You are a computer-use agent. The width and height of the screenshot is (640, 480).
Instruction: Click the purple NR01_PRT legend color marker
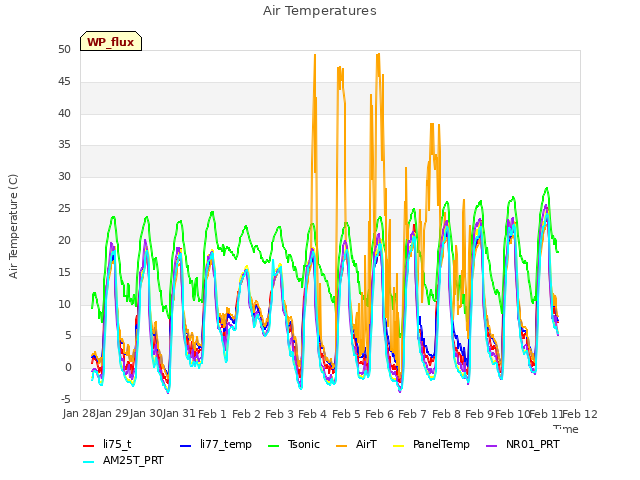pyautogui.click(x=491, y=446)
